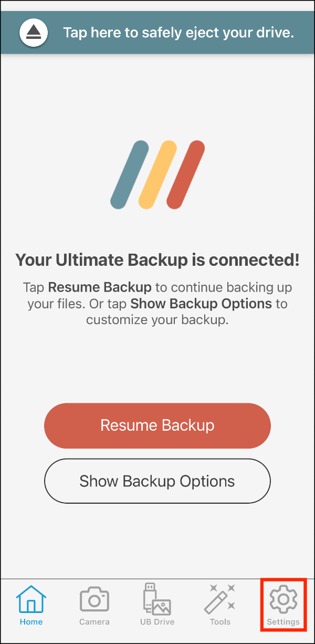
Task: Tap the Settings gear inside the red highlight
Action: pyautogui.click(x=283, y=599)
